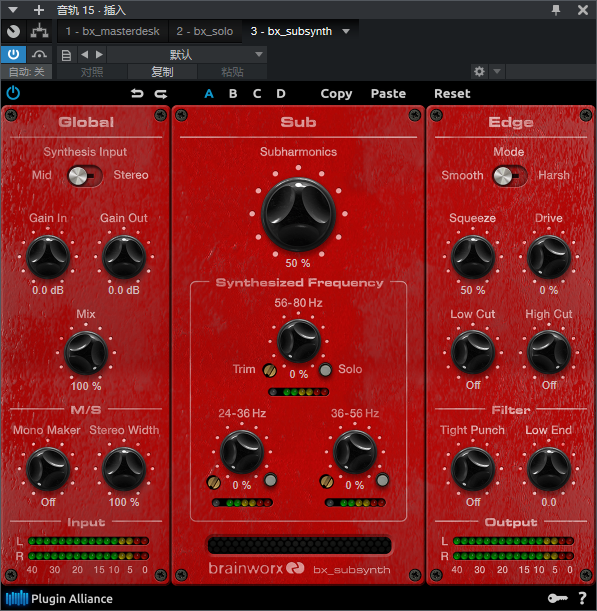
Task: Click the Low End knob
Action: click(549, 469)
